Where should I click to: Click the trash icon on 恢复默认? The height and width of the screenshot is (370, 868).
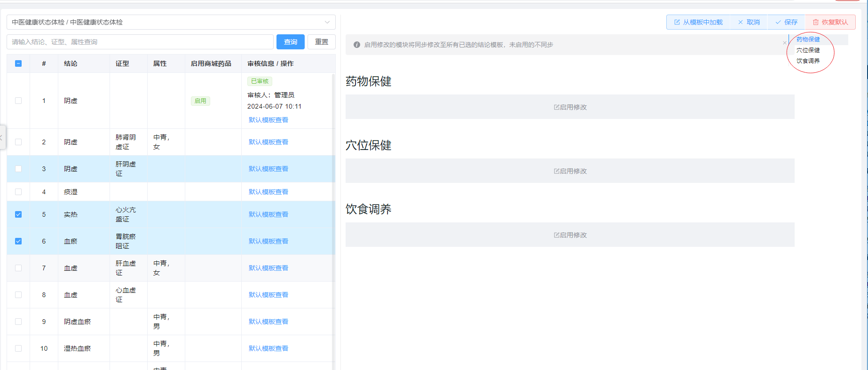point(816,22)
